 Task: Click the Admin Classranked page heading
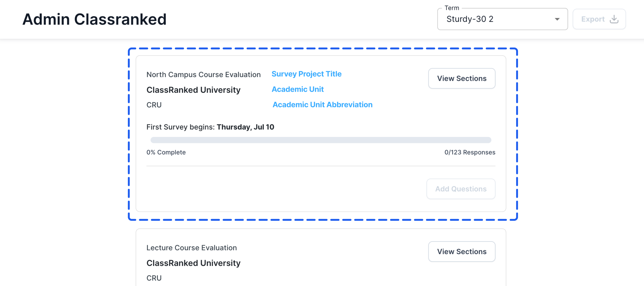pyautogui.click(x=94, y=19)
